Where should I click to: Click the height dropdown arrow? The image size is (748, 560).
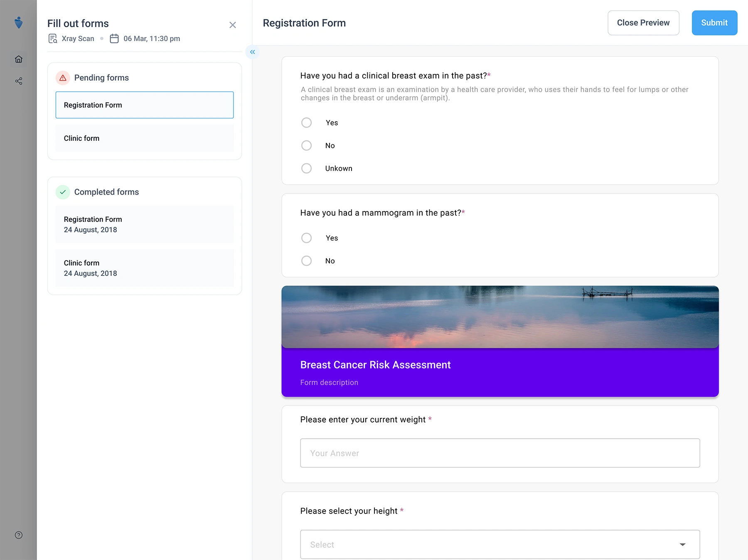[x=682, y=544]
